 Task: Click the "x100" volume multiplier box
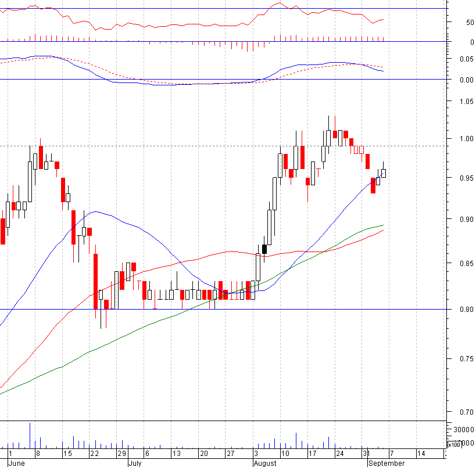[x=454, y=445]
